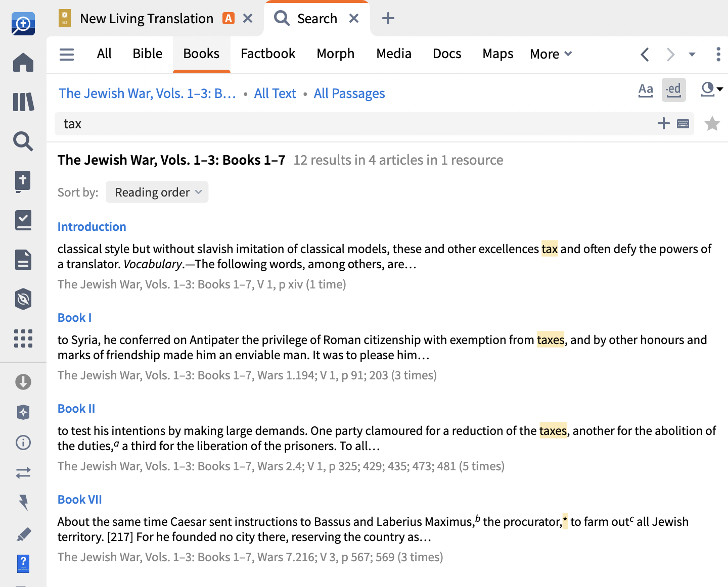Click the '12 results in 4 articles' summary

[x=398, y=160]
